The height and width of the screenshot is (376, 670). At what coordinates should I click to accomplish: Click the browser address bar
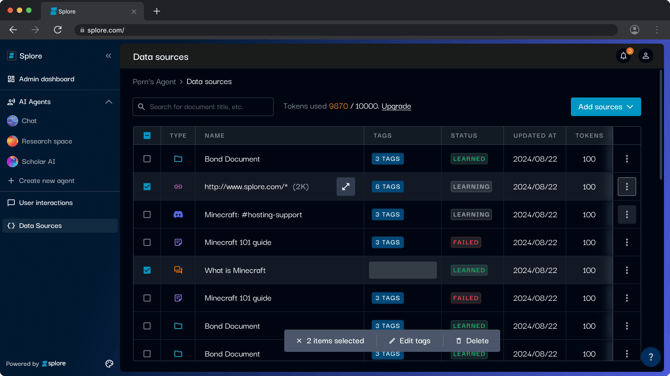pos(346,30)
